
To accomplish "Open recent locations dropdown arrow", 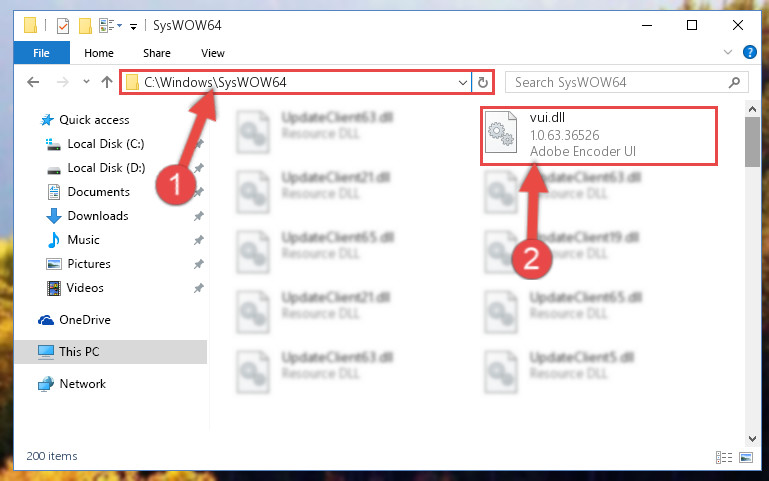I will click(86, 82).
